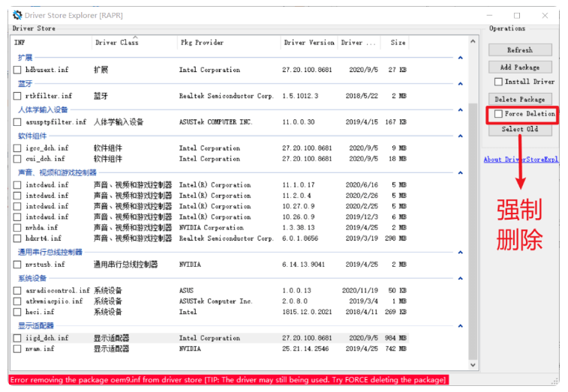The height and width of the screenshot is (392, 568).
Task: Sort by the INF column header
Action: (x=51, y=43)
